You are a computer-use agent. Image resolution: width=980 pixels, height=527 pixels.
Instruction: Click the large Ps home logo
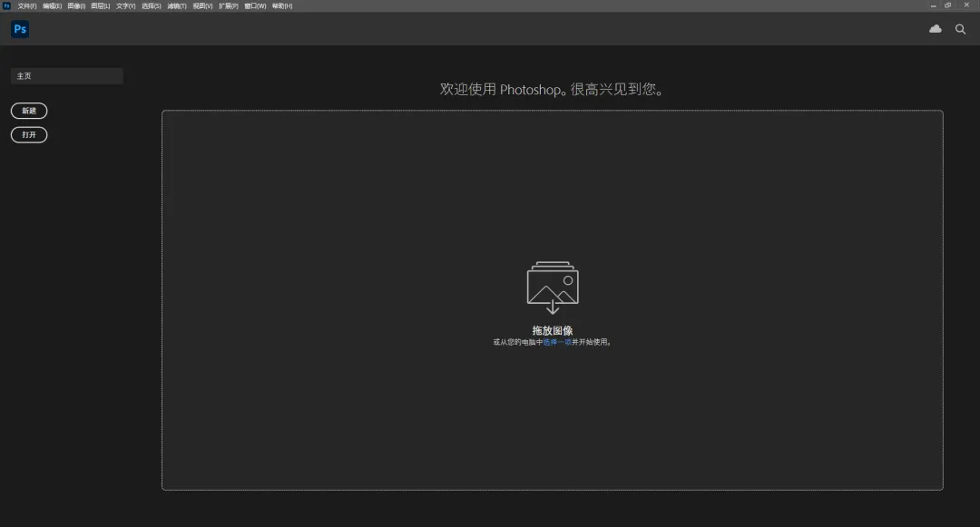[x=20, y=29]
